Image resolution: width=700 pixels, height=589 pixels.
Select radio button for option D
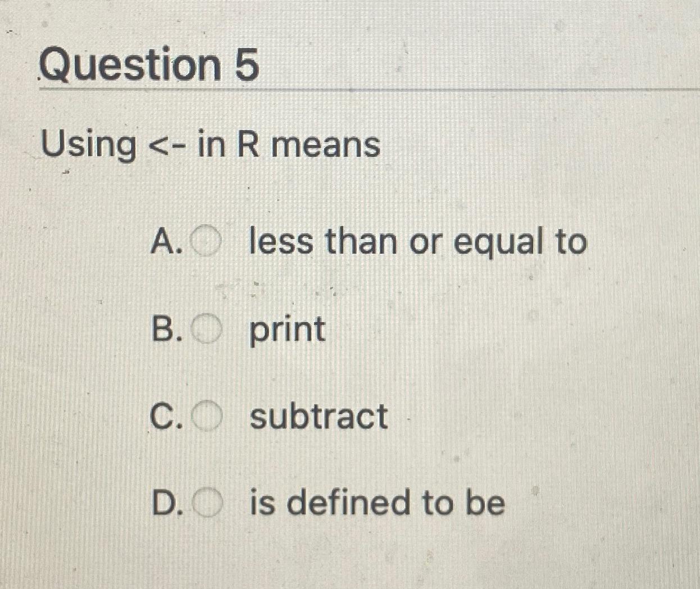coord(208,503)
